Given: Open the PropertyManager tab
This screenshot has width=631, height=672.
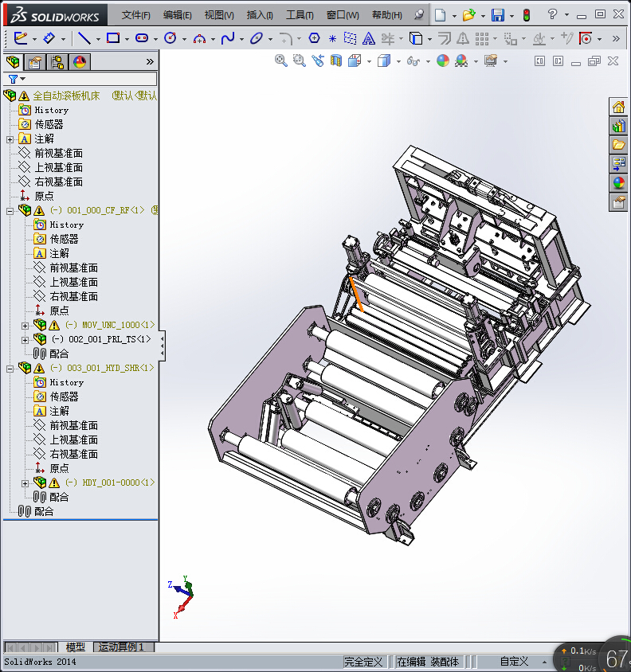Looking at the screenshot, I should tap(35, 62).
